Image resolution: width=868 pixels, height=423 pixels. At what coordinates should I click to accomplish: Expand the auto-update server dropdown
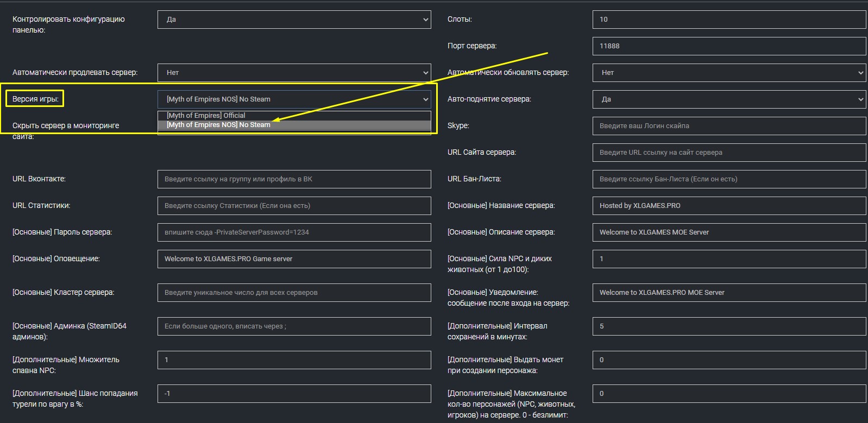click(728, 73)
